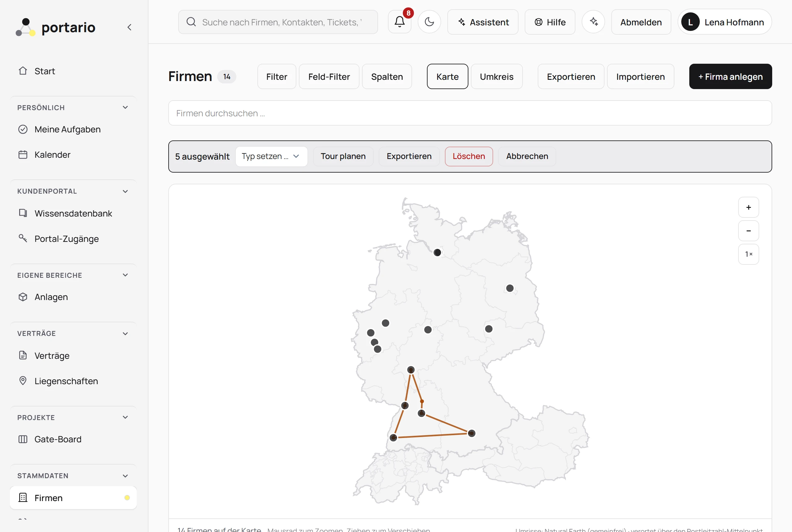792x532 pixels.
Task: Collapse the VERTRÄGE section
Action: [x=125, y=333]
